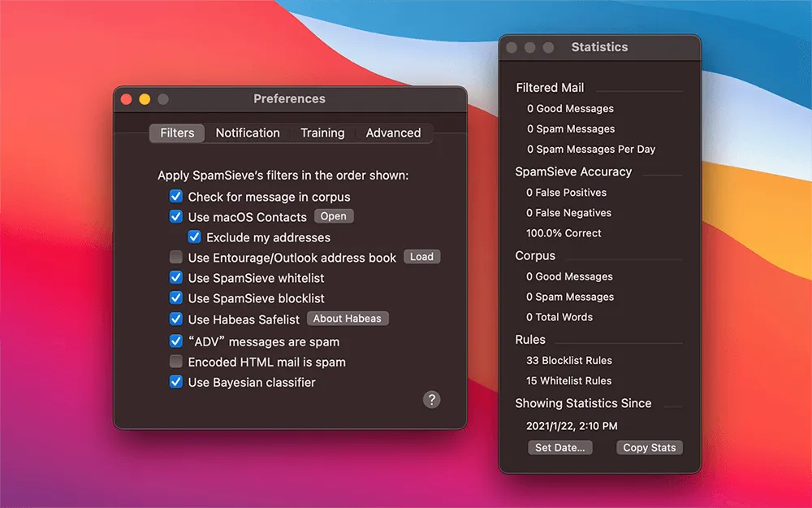Image resolution: width=812 pixels, height=508 pixels.
Task: Uncheck Use Bayesian classifier
Action: click(175, 382)
